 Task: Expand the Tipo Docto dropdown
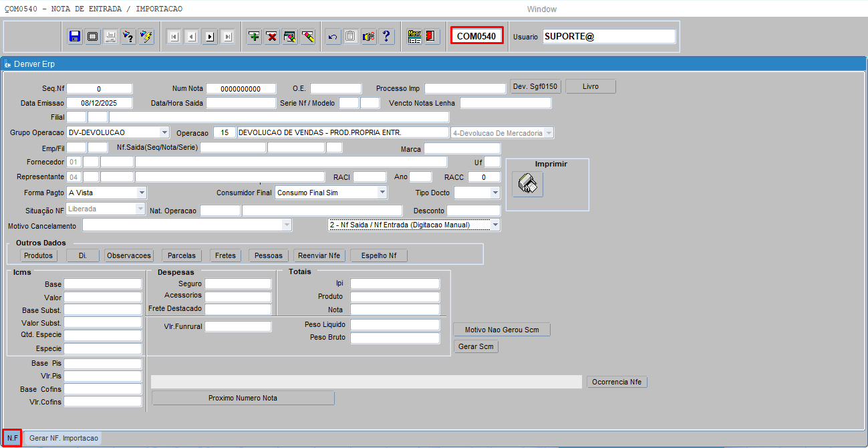pyautogui.click(x=494, y=193)
